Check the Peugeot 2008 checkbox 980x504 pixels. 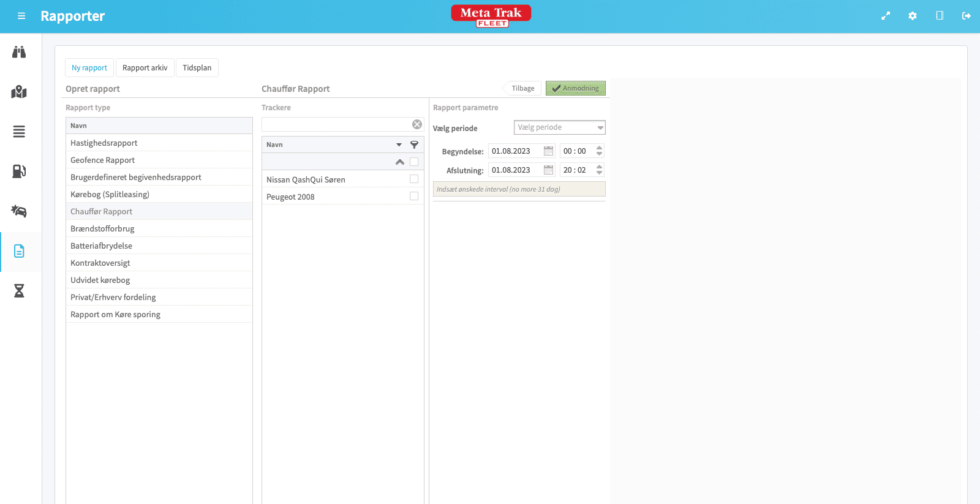[414, 196]
